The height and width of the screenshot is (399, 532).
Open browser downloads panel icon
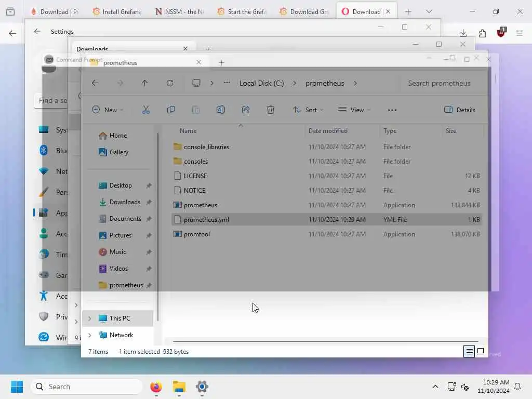[463, 33]
